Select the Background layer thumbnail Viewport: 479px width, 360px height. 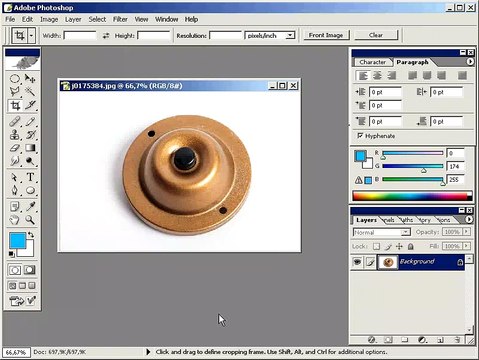point(387,262)
